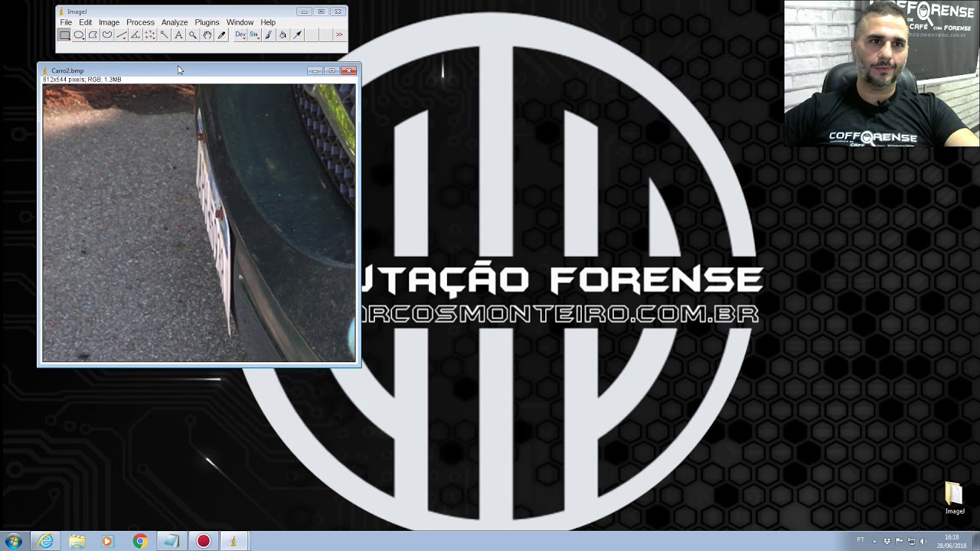The height and width of the screenshot is (551, 980).
Task: Select the Wand tracing tool
Action: tap(165, 35)
